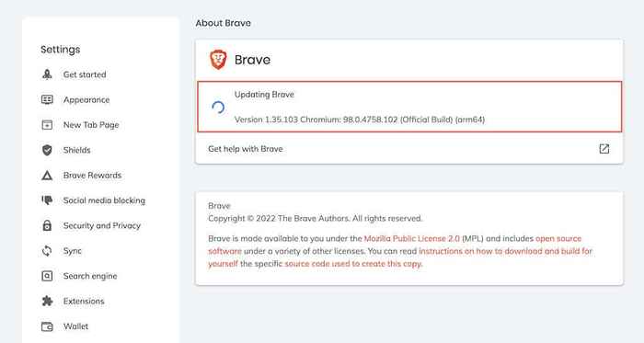Click the rocket icon beside Get started
Screen dimensions: 644x343
click(x=47, y=74)
